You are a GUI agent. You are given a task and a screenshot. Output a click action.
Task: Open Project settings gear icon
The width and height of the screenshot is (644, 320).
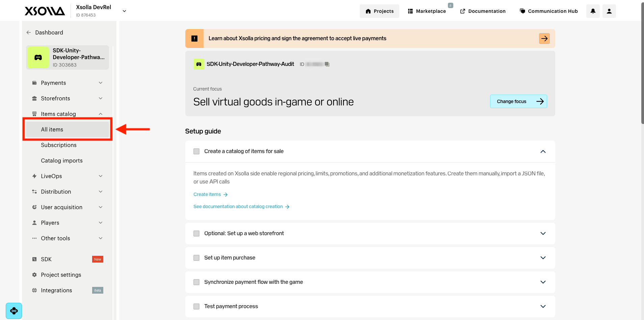(x=34, y=275)
